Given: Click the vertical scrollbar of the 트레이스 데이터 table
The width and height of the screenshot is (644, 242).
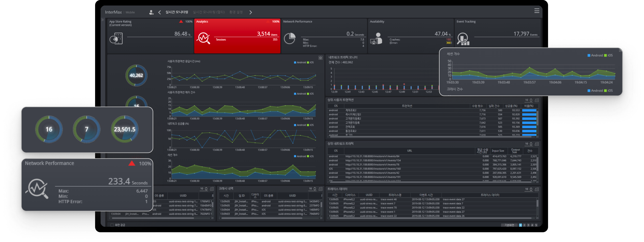Looking at the screenshot, I should [x=537, y=203].
